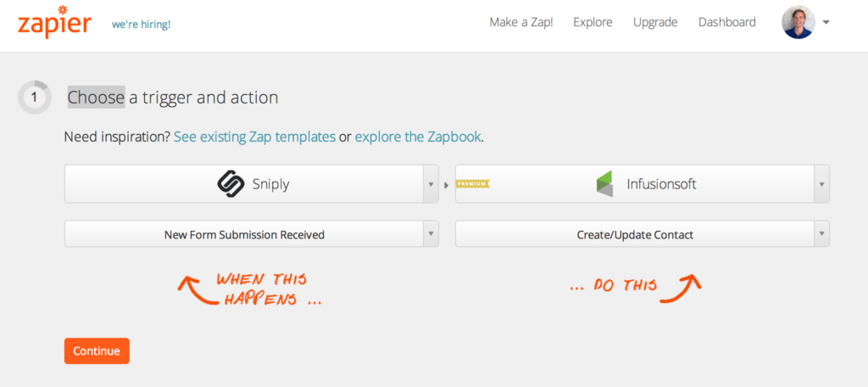Click the Sniply app icon
This screenshot has height=387, width=868.
coord(231,183)
